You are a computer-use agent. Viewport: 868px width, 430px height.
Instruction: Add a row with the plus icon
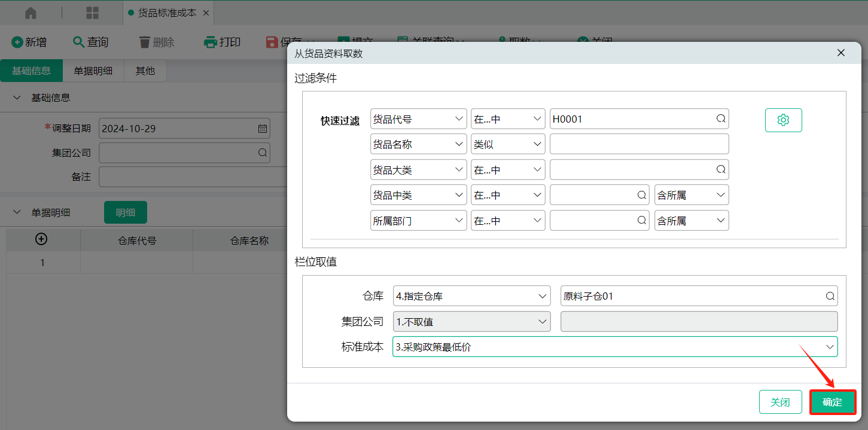[42, 239]
